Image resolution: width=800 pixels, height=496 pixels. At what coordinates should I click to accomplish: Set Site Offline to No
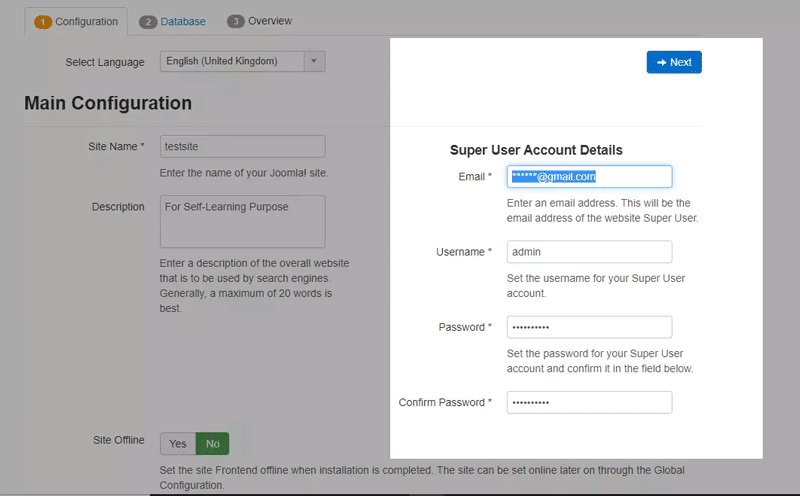tap(212, 443)
